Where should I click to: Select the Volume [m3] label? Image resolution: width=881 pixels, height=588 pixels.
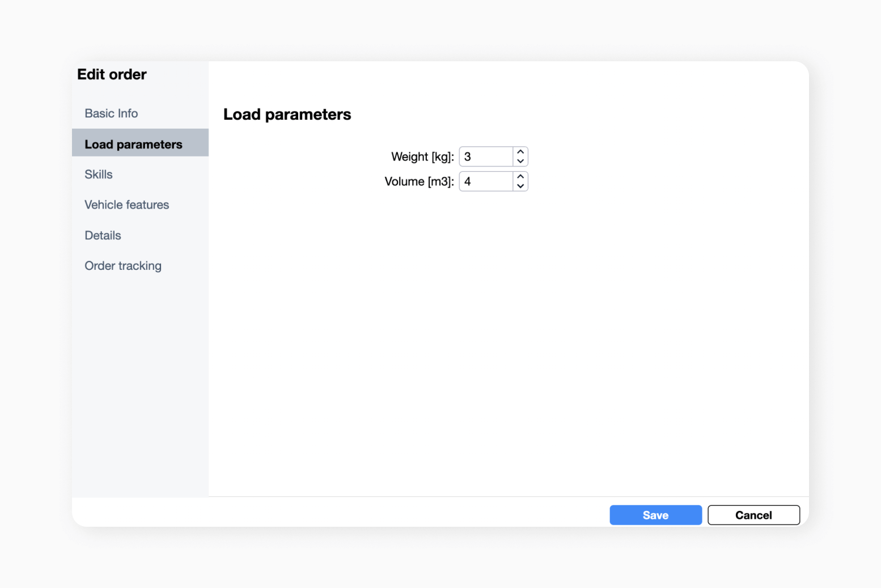click(419, 181)
